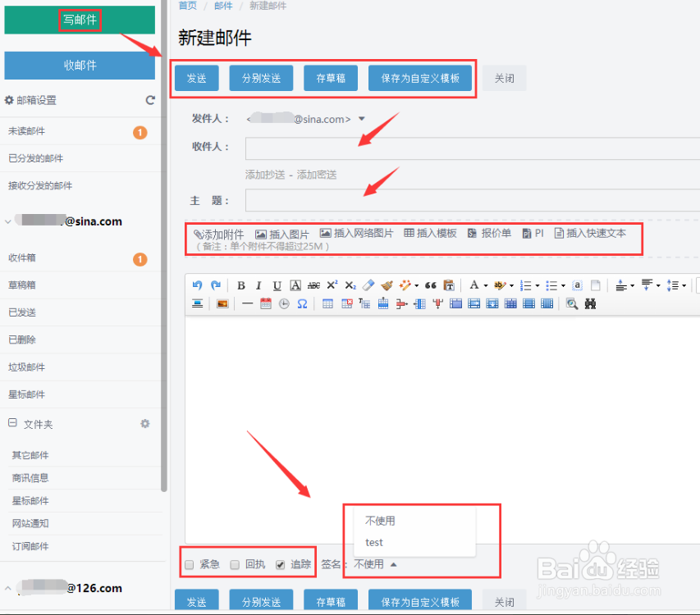Click the search-replace magnifier icon
Viewport: 700px width, 615px height.
572,303
